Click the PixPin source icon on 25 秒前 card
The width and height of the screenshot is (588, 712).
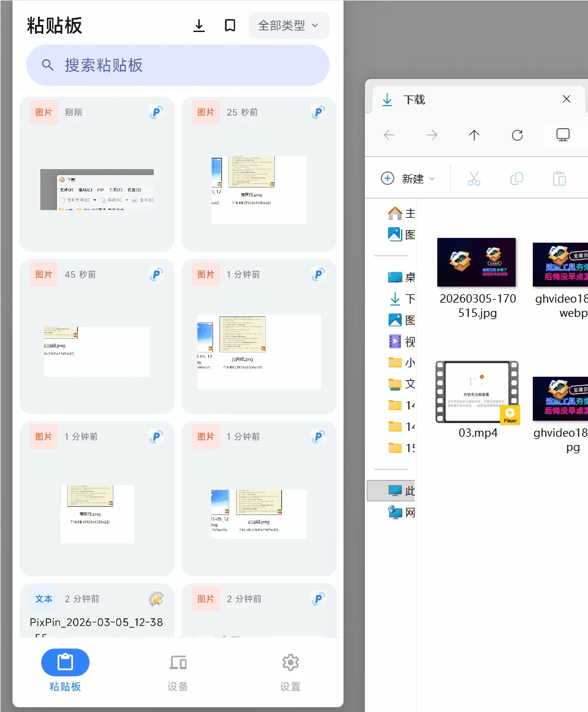pyautogui.click(x=319, y=112)
